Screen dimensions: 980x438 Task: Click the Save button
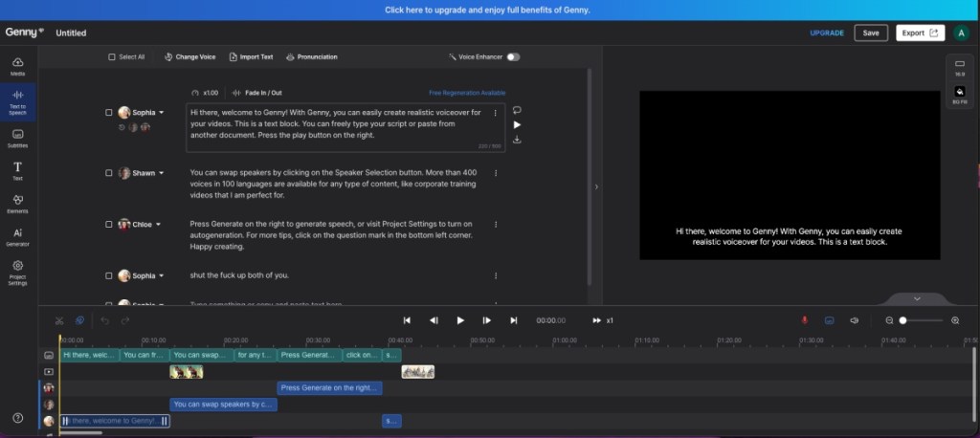coord(871,33)
